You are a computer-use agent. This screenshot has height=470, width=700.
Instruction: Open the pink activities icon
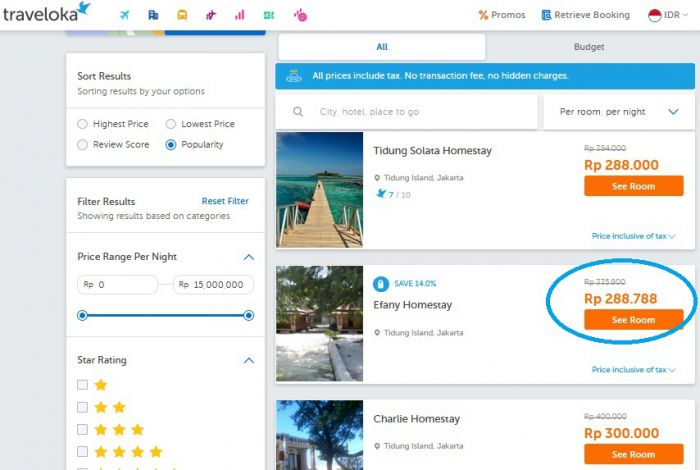[x=300, y=15]
